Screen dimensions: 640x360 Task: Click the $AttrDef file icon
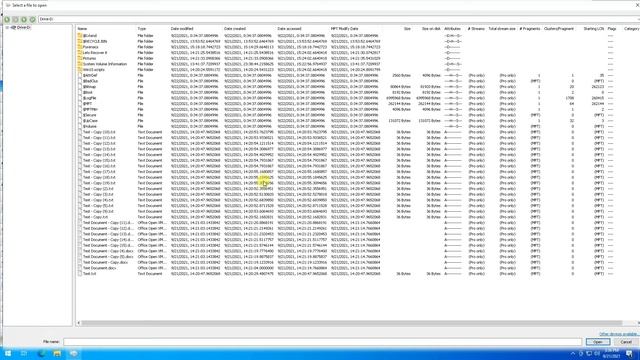click(80, 76)
